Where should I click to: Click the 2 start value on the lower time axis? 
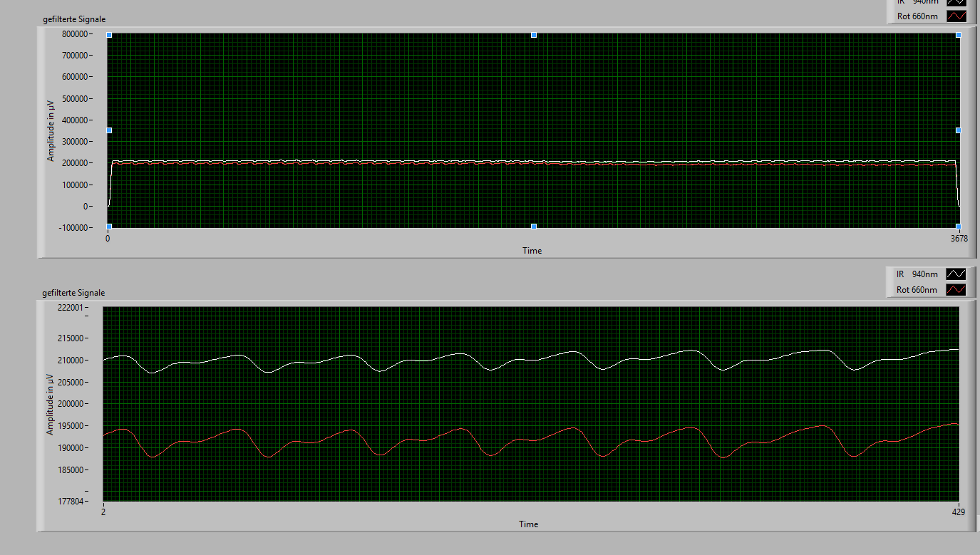[103, 512]
